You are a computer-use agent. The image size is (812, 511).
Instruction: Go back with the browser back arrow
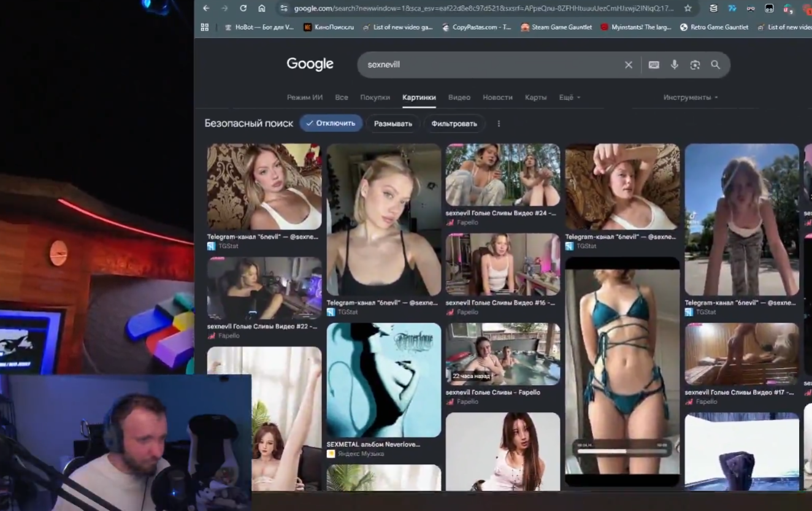206,9
